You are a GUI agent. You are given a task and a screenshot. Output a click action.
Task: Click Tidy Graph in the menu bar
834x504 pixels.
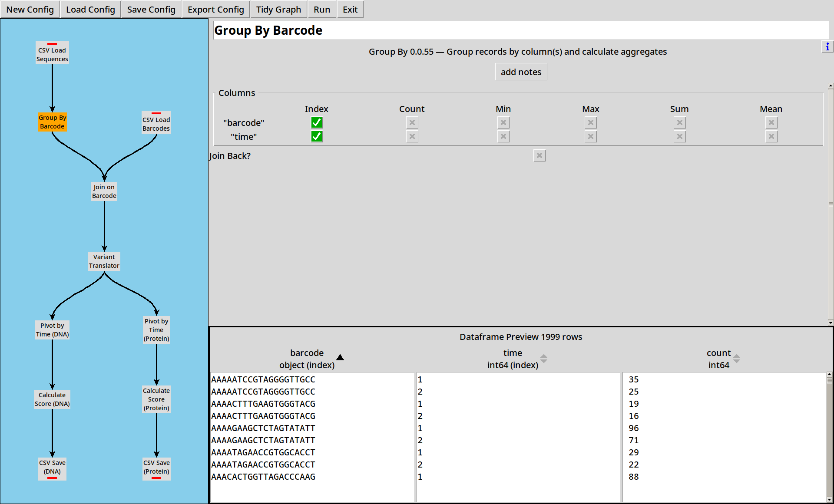[278, 10]
